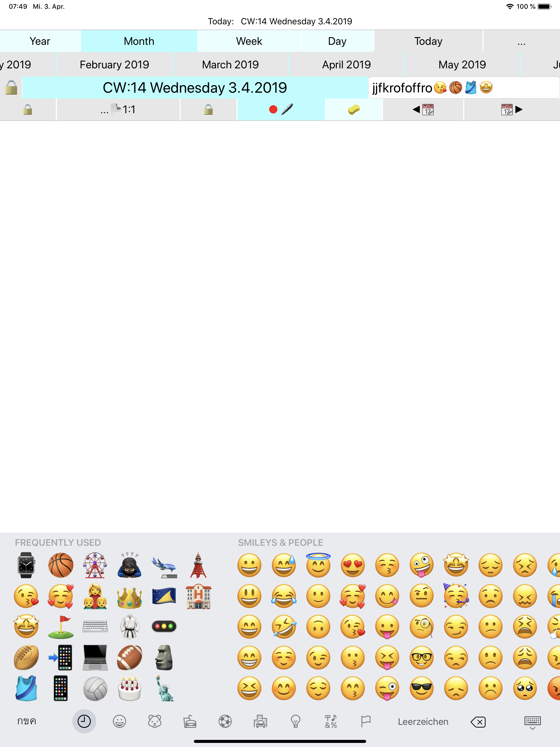Select the 1:1 page zoom control
Image resolution: width=560 pixels, height=747 pixels.
(x=118, y=109)
